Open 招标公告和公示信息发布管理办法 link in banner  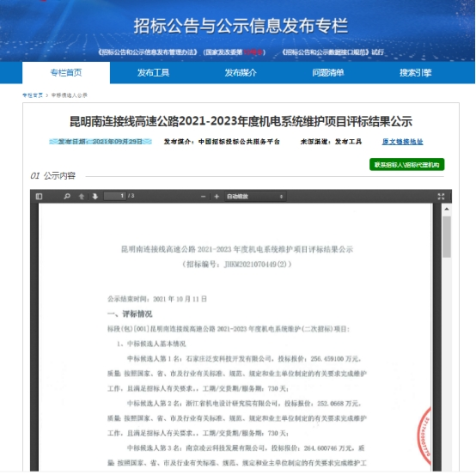tap(148, 52)
